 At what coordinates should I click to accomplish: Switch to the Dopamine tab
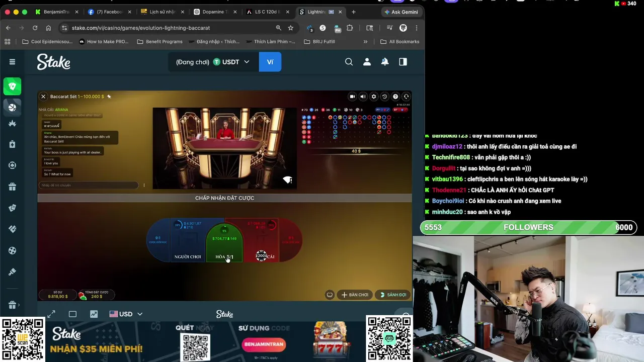[x=215, y=12]
